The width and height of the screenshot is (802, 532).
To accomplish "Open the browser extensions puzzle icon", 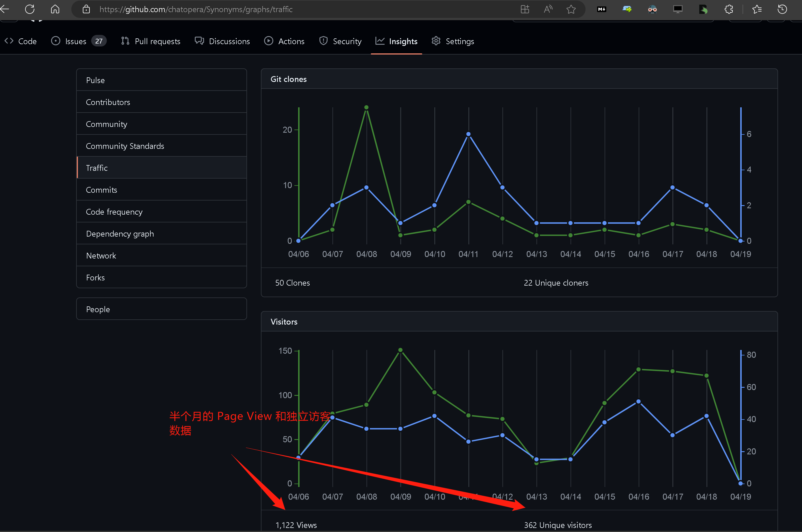I will 728,9.
